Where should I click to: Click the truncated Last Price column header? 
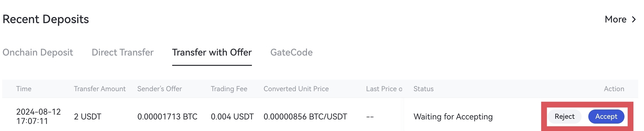pos(384,89)
